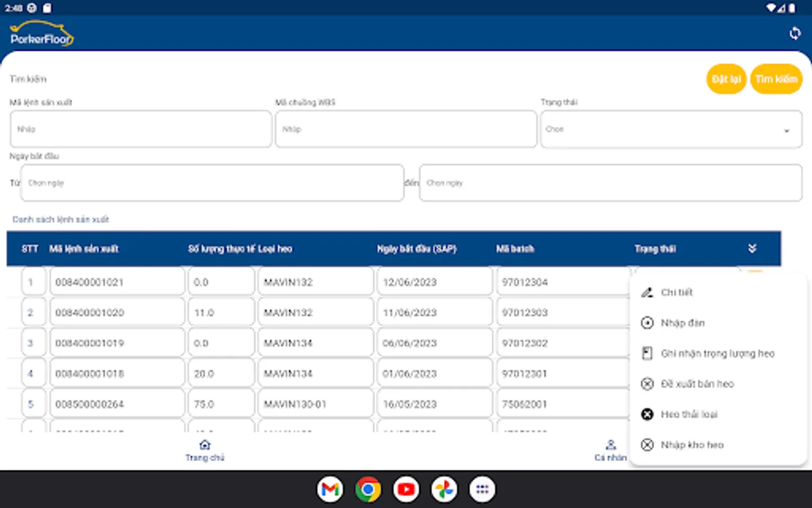Click order code 008400001020
The image size is (812, 508).
coord(117,312)
